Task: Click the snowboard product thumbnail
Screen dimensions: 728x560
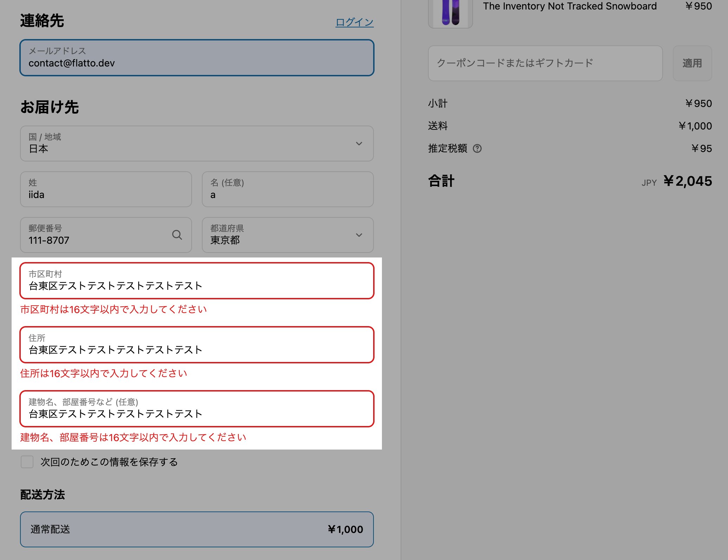Action: click(450, 13)
